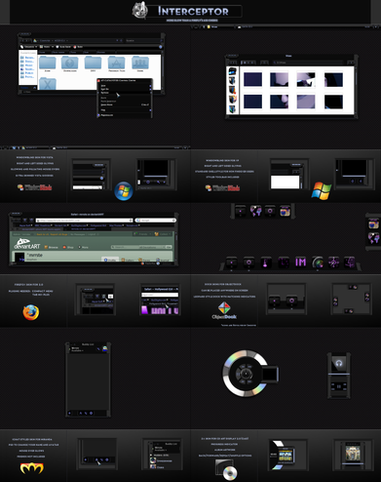The height and width of the screenshot is (482, 381).
Task: Click the IM icon in the dock
Action: coord(300,263)
